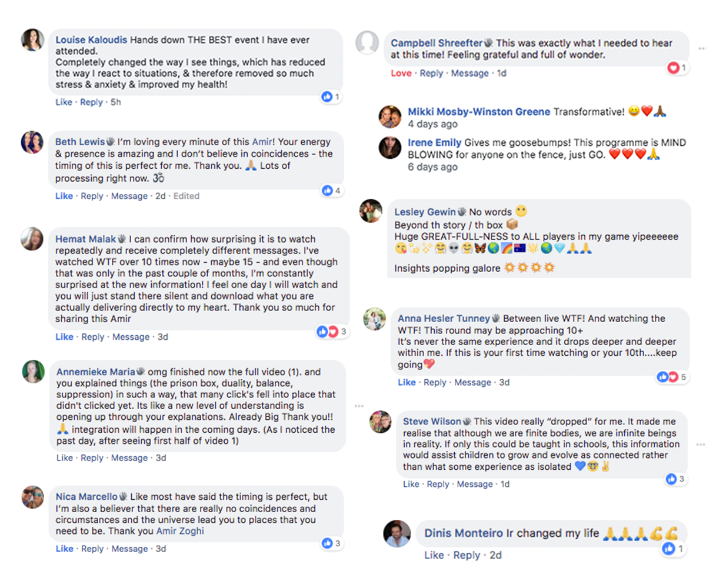View edit history via the Edited label
This screenshot has width=706, height=588.
187,196
